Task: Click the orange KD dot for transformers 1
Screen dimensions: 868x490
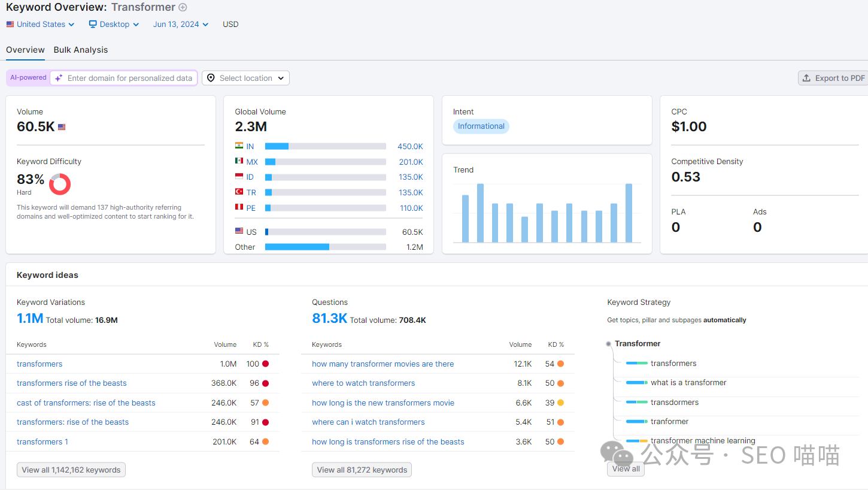Action: click(x=265, y=441)
